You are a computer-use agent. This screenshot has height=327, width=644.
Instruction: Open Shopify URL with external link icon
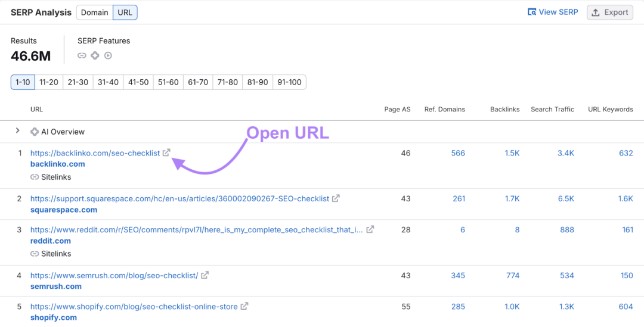[x=244, y=306]
